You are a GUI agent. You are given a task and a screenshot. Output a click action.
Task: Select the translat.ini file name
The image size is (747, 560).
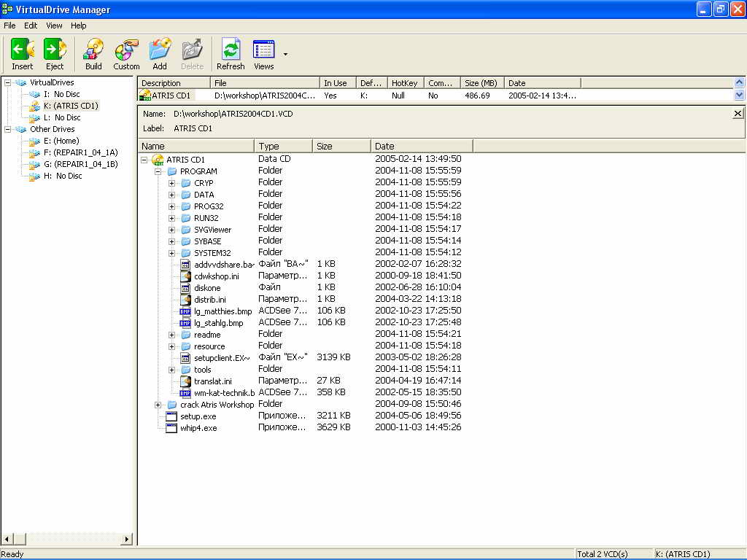(213, 381)
